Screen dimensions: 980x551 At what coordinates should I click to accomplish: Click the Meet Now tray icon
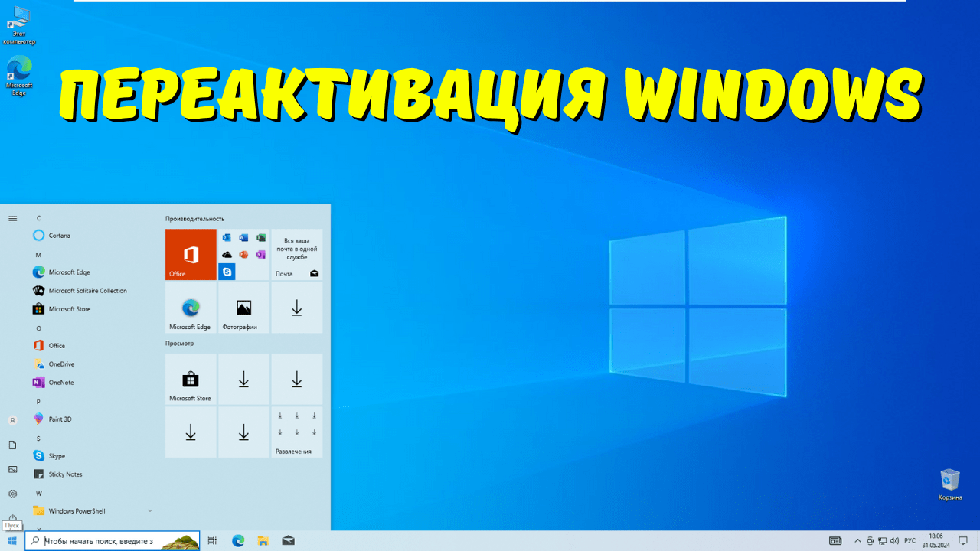click(871, 541)
